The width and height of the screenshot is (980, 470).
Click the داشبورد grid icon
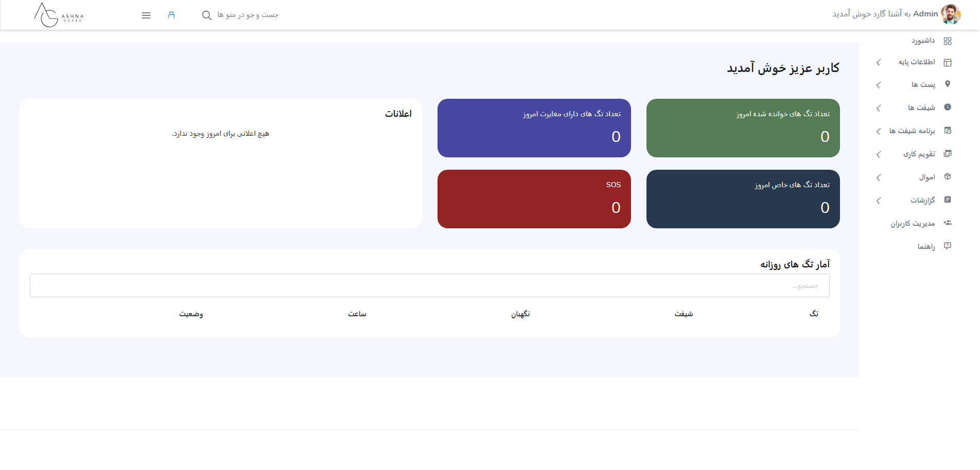948,41
